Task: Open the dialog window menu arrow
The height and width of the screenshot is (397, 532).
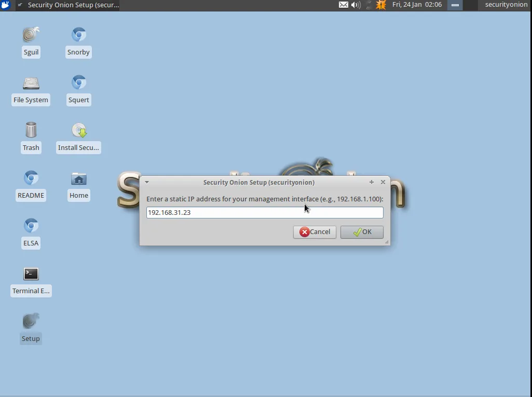Action: (147, 182)
